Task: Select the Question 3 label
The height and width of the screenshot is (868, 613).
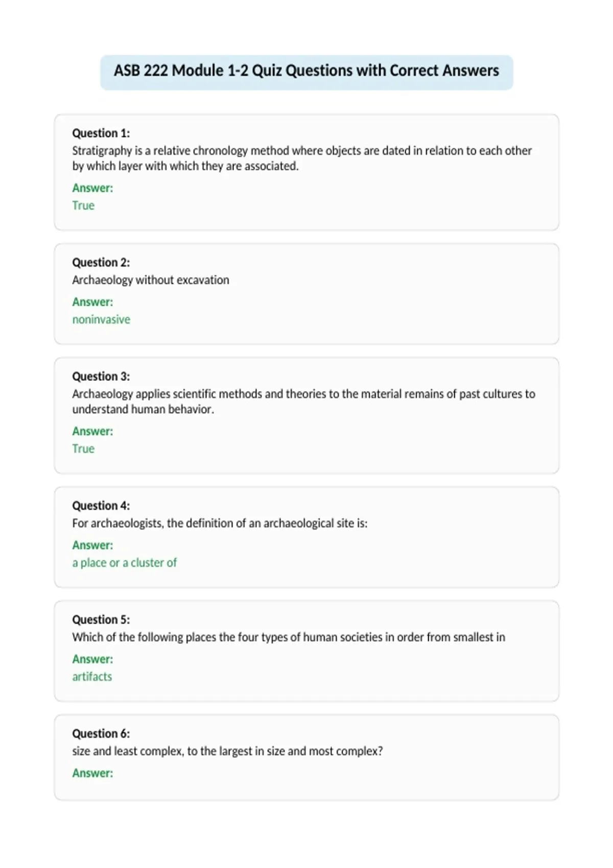Action: tap(101, 376)
